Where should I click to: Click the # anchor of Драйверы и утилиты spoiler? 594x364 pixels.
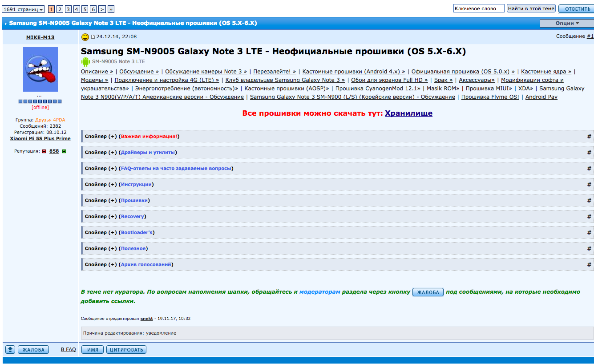[x=589, y=153]
